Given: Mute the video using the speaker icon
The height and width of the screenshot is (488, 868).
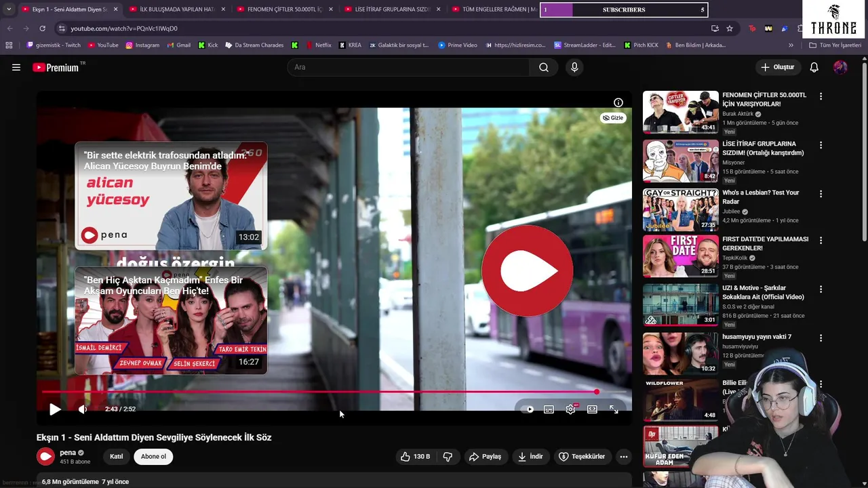Looking at the screenshot, I should [83, 409].
